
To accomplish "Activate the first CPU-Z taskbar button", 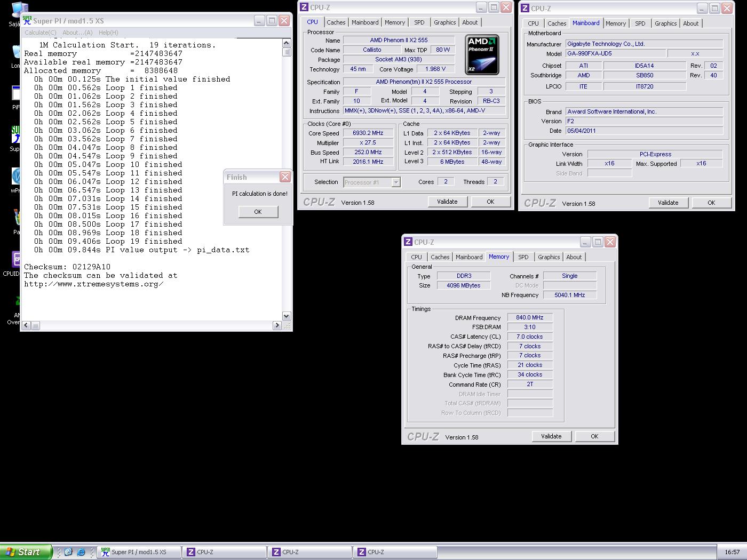I will [225, 552].
